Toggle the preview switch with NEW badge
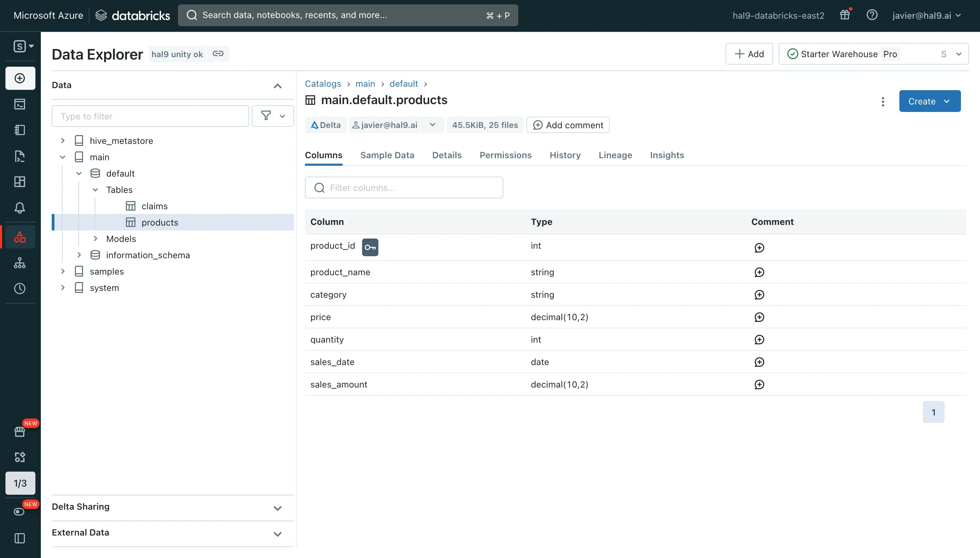The height and width of the screenshot is (558, 980). [19, 512]
